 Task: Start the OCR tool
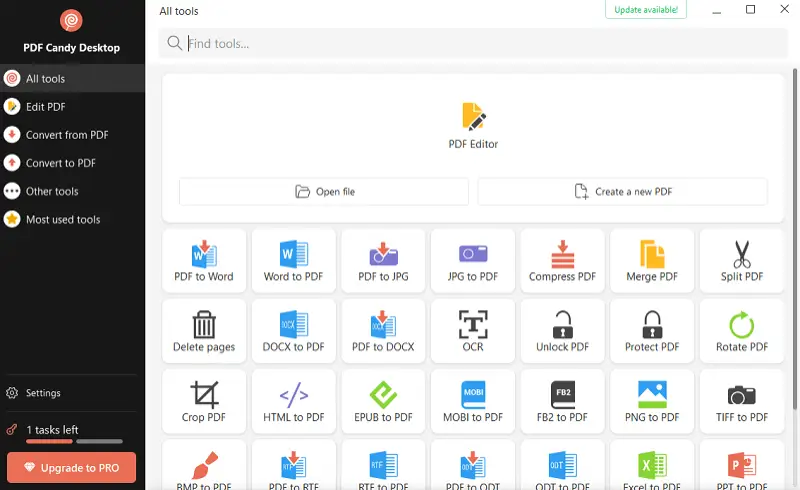[x=473, y=331]
